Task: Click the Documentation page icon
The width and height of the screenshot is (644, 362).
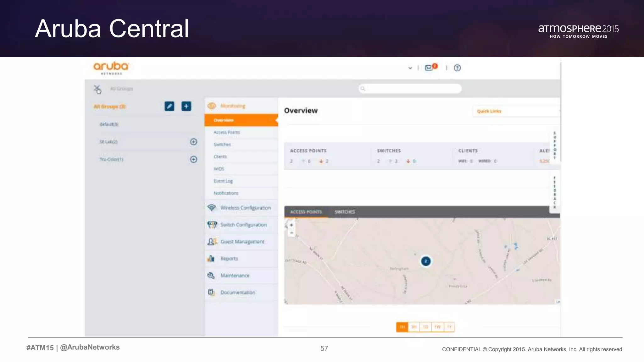Action: point(211,292)
